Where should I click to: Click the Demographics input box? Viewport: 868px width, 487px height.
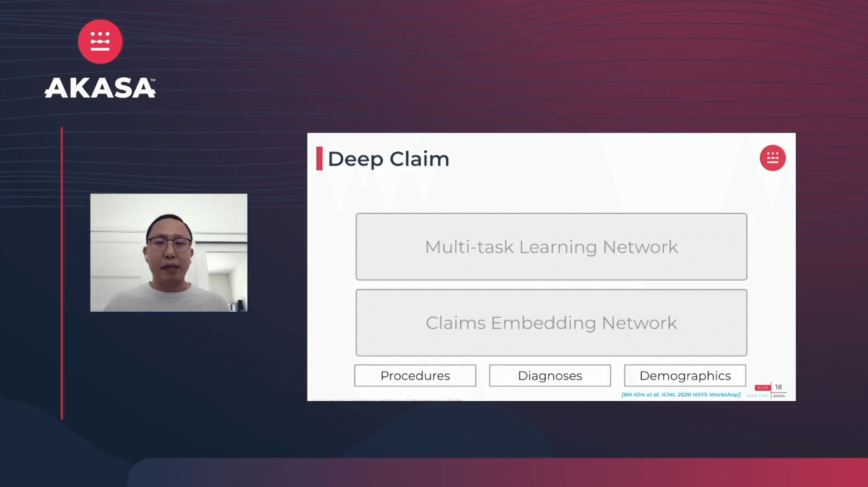[x=685, y=376]
